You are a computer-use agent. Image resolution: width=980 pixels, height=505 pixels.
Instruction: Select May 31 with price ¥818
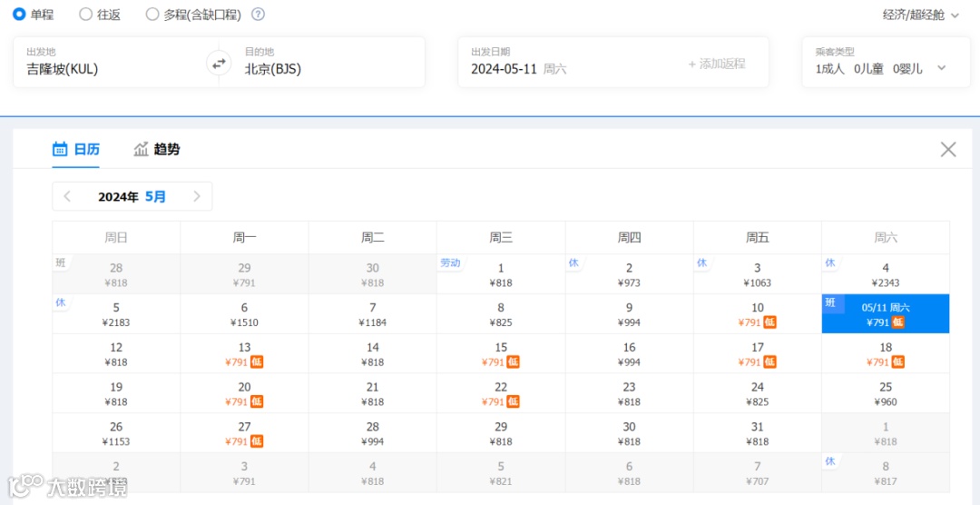click(758, 433)
